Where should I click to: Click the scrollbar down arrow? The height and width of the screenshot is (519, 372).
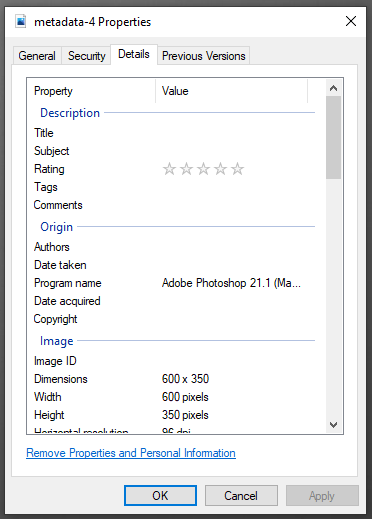(x=333, y=425)
